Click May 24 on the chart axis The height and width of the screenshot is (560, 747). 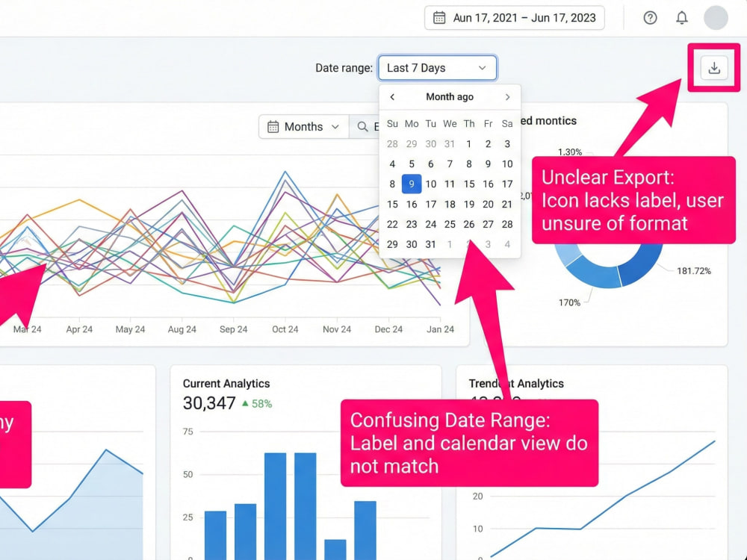[130, 329]
